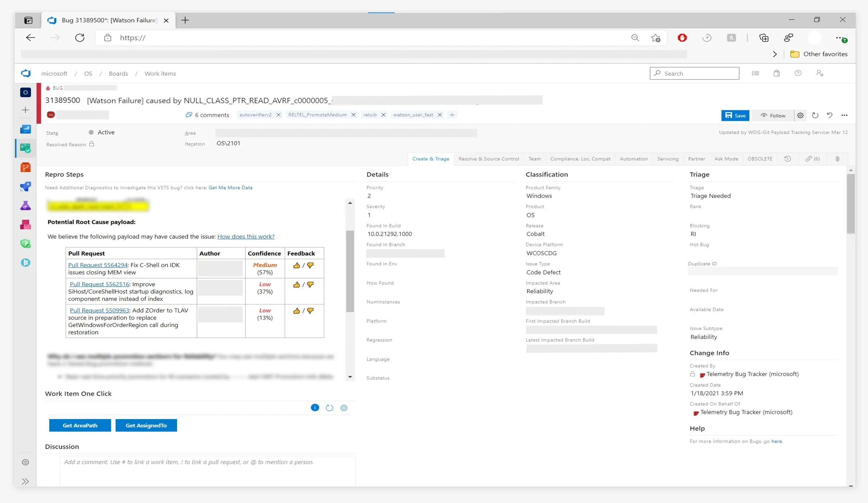Click the browser Refresh button
The image size is (868, 503).
[x=80, y=38]
